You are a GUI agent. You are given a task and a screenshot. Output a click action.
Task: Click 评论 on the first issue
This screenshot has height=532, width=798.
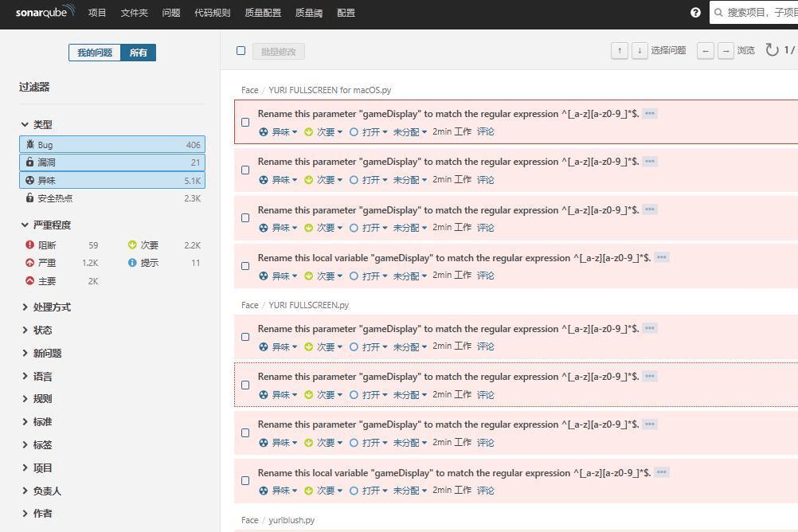486,131
